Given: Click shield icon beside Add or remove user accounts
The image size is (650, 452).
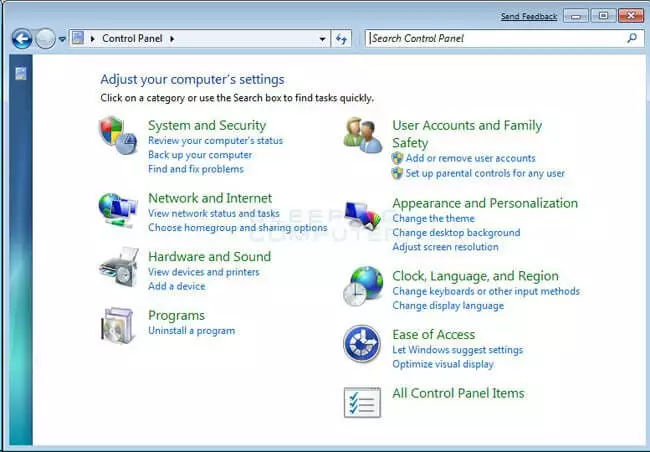Looking at the screenshot, I should click(x=397, y=158).
